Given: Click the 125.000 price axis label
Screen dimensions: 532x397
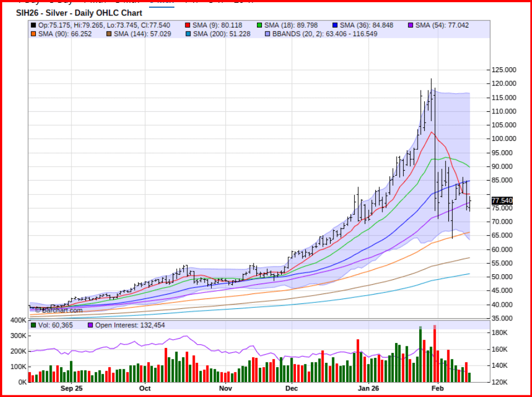Looking at the screenshot, I should [504, 70].
